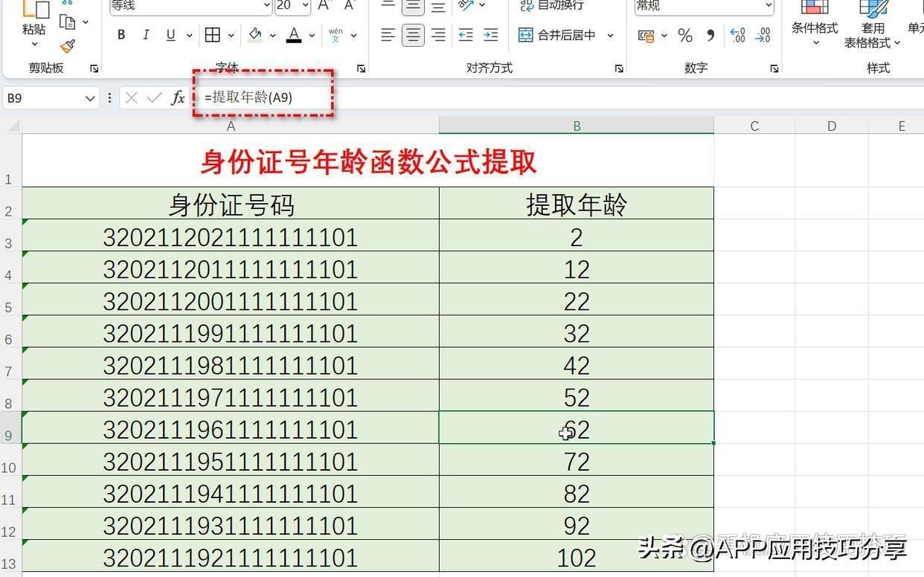The image size is (924, 577).
Task: Increase the decimal places
Action: 737,36
